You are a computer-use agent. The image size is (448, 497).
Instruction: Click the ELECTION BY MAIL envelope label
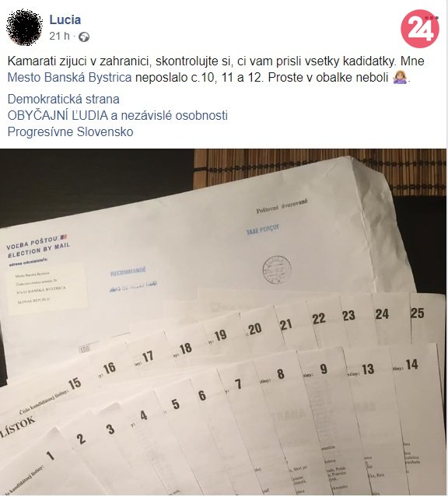tap(39, 249)
